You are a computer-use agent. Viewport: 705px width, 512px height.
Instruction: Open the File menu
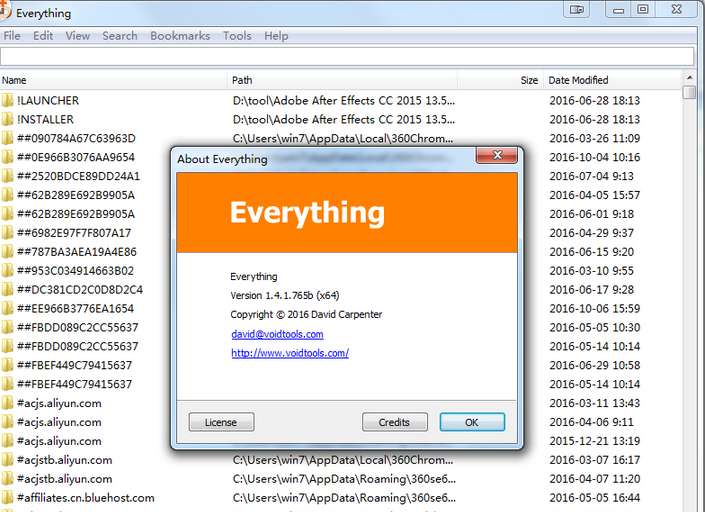(12, 36)
